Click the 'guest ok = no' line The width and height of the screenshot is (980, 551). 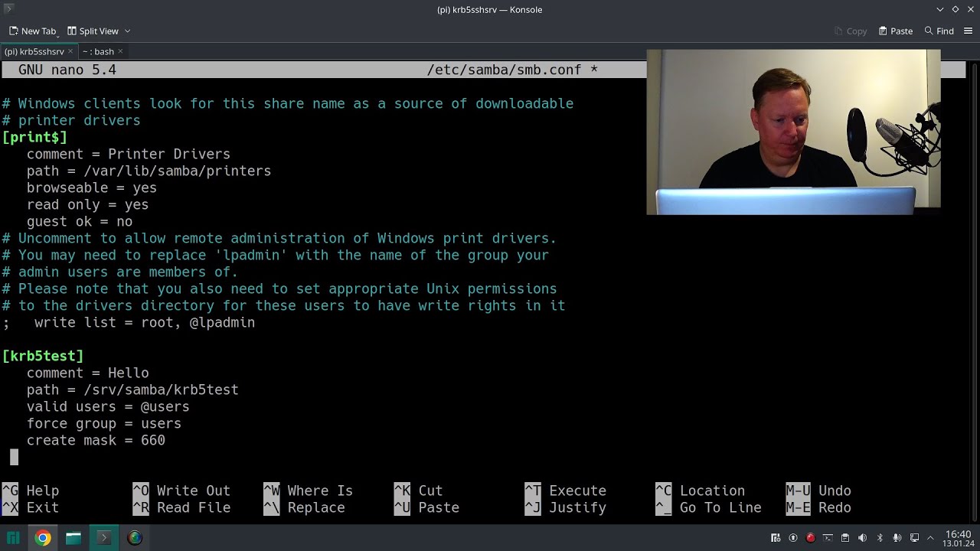[80, 221]
